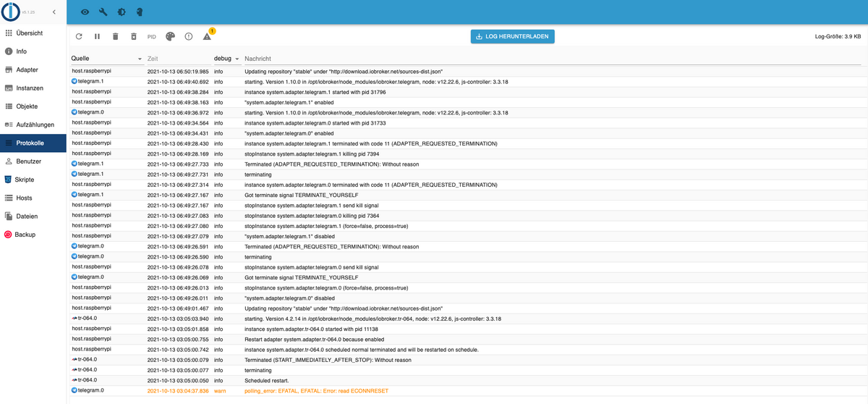Viewport: 868px width, 404px height.
Task: Click the Instanzen icon
Action: pos(9,88)
